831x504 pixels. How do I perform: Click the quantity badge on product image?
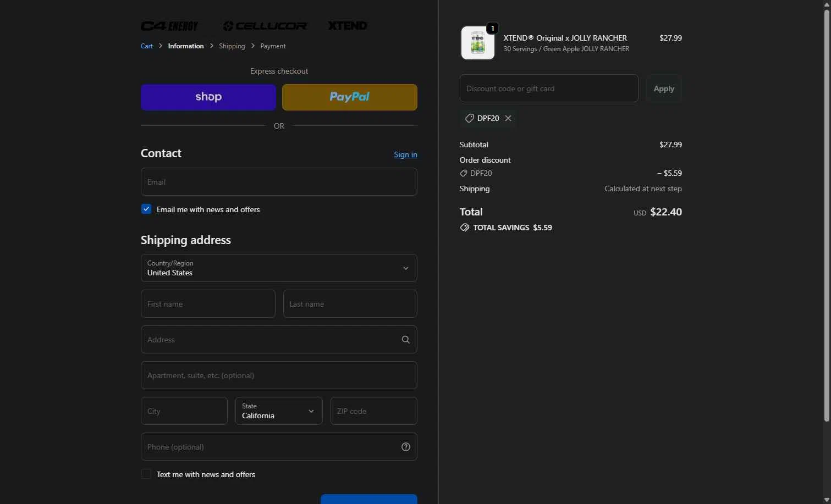pos(493,28)
